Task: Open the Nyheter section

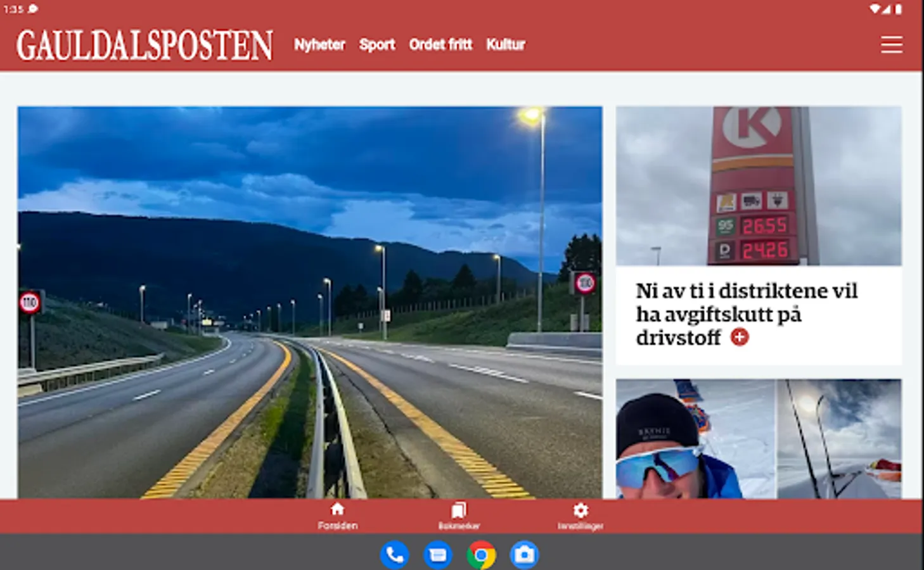Action: tap(319, 44)
